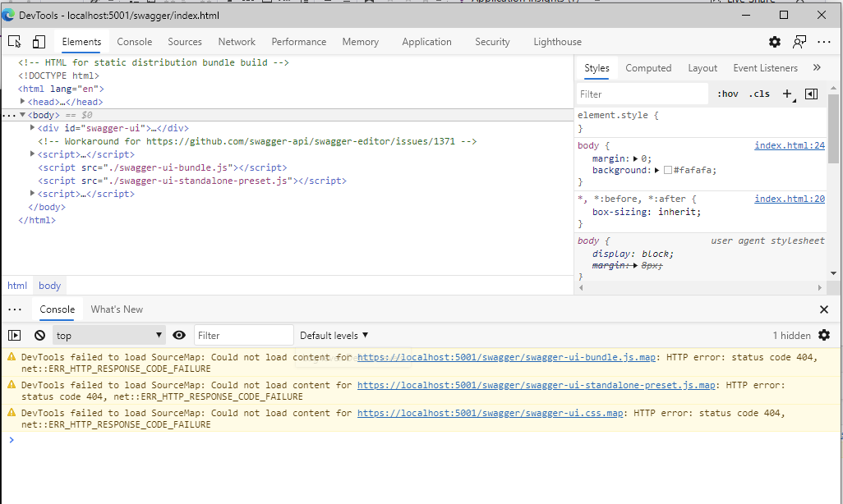This screenshot has width=843, height=504.
Task: Switch to the Computed styles tab
Action: (x=647, y=68)
